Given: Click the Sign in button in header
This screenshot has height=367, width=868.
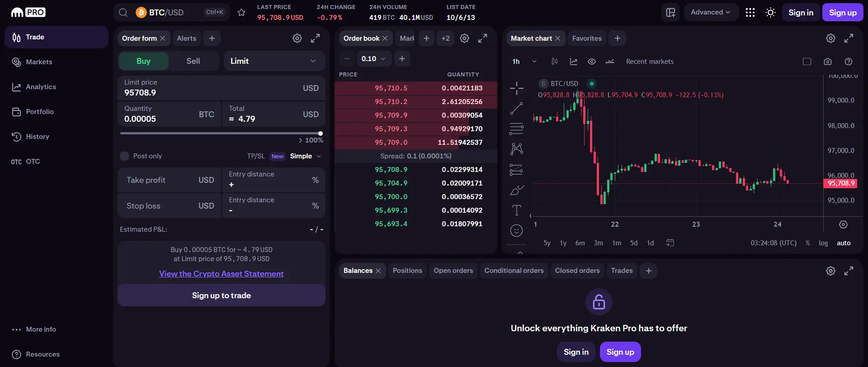Looking at the screenshot, I should point(801,12).
